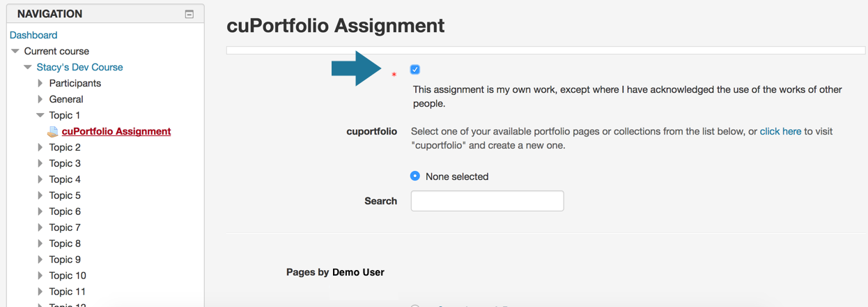Open the Dashboard link

point(33,35)
